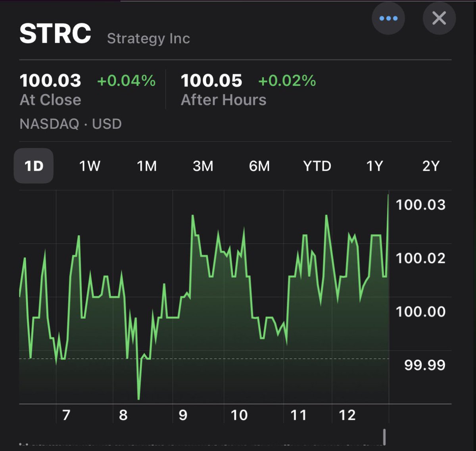The height and width of the screenshot is (451, 476).
Task: Switch chart to 2Y range
Action: point(431,166)
